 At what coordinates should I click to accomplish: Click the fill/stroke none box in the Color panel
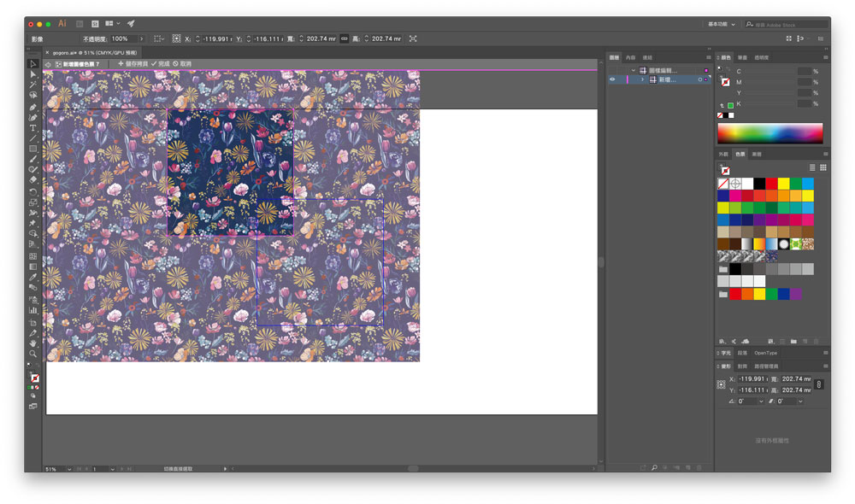[x=726, y=82]
